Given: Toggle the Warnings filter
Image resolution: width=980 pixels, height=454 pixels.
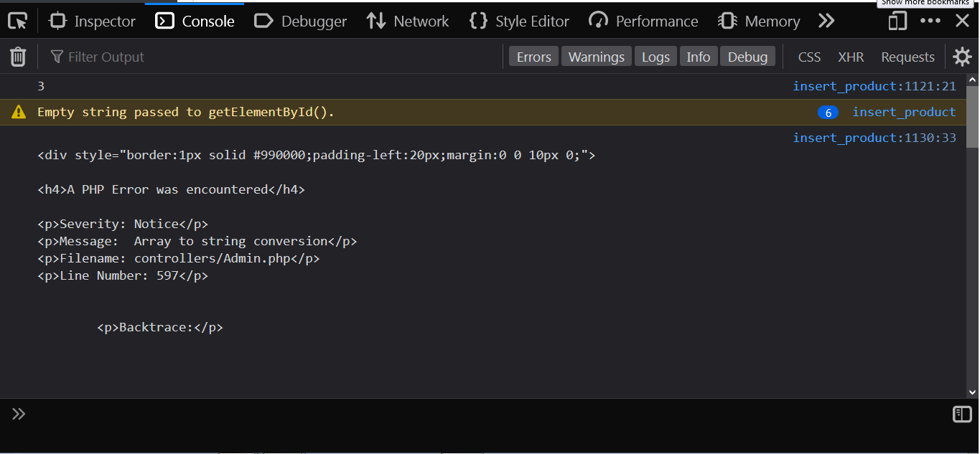Looking at the screenshot, I should tap(597, 57).
